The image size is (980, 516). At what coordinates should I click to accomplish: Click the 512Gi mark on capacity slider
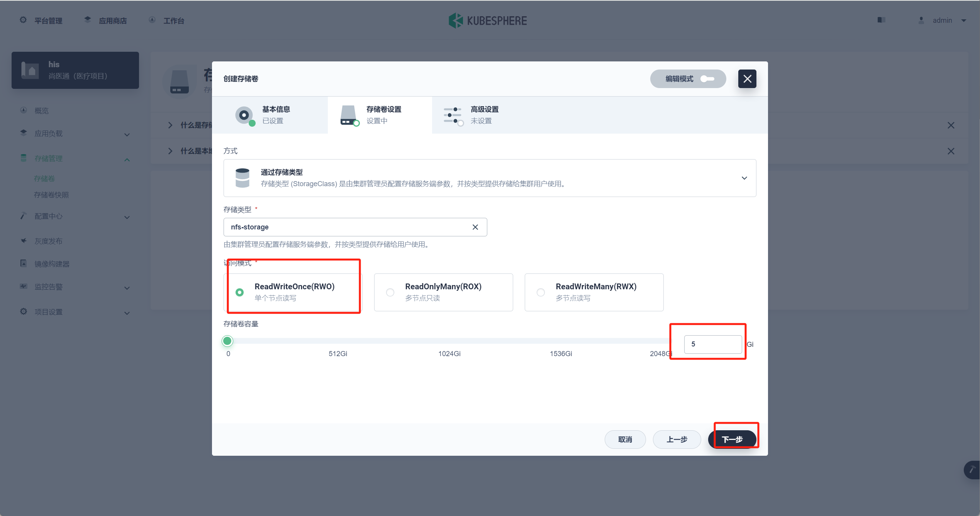click(x=338, y=354)
